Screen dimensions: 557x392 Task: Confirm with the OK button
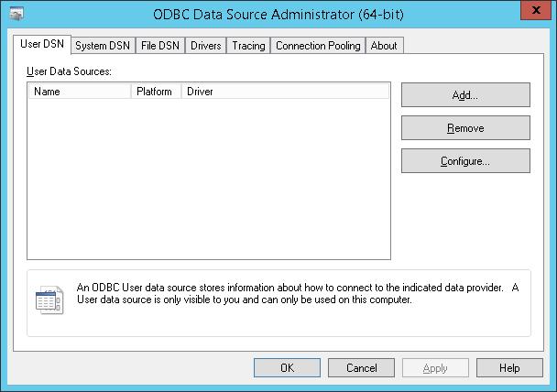[287, 368]
